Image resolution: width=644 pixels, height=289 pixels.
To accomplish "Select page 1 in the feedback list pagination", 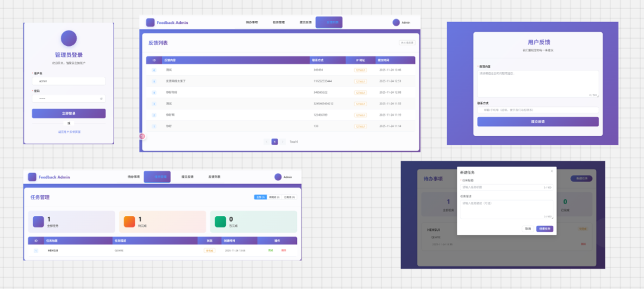I will pyautogui.click(x=275, y=142).
